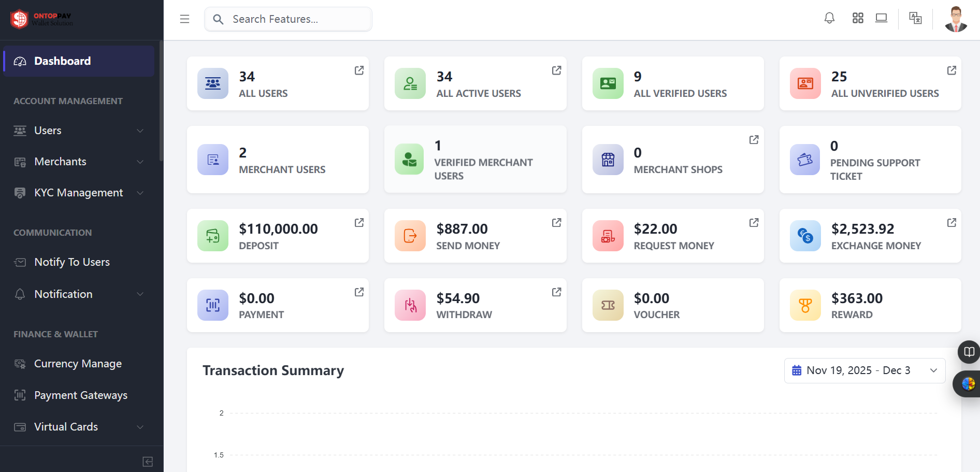Open Payment Gateways from sidebar
980x472 pixels.
[81, 395]
